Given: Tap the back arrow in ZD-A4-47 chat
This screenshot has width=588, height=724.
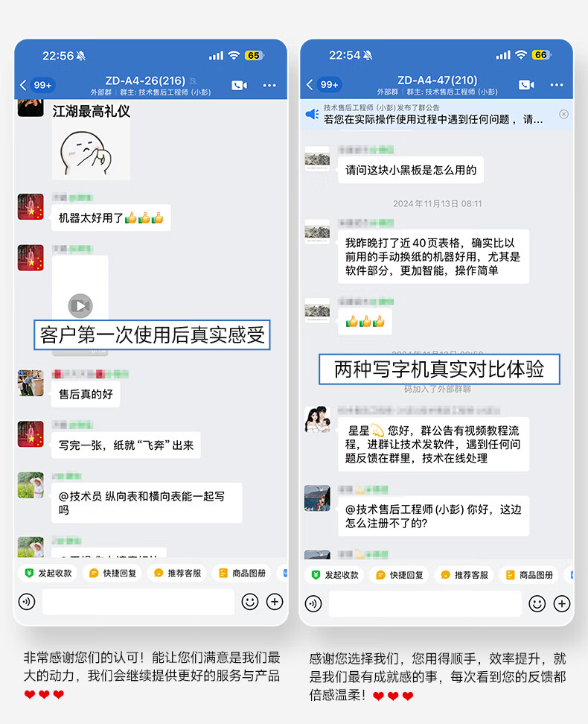Looking at the screenshot, I should [x=310, y=84].
